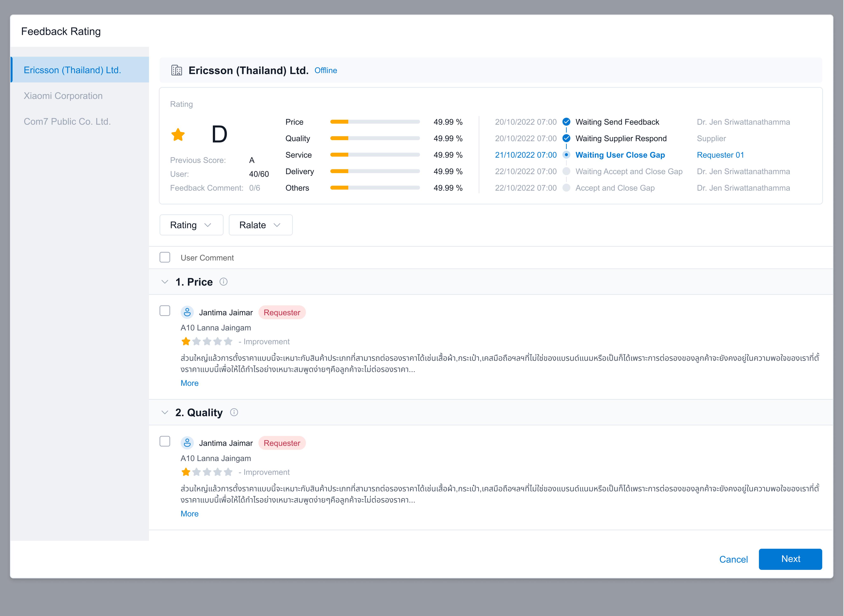Click the Requester 01 assignee text
This screenshot has width=844, height=616.
[720, 155]
